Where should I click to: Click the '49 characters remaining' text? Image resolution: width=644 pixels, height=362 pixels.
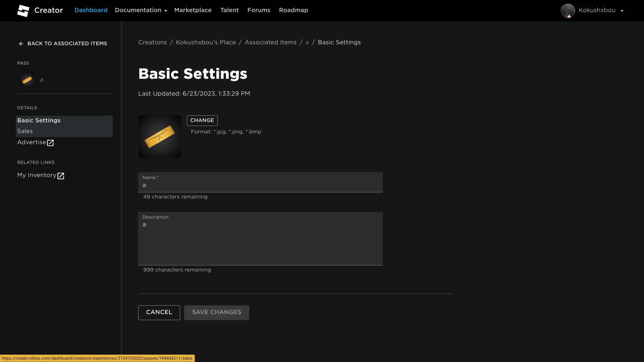coord(175,197)
